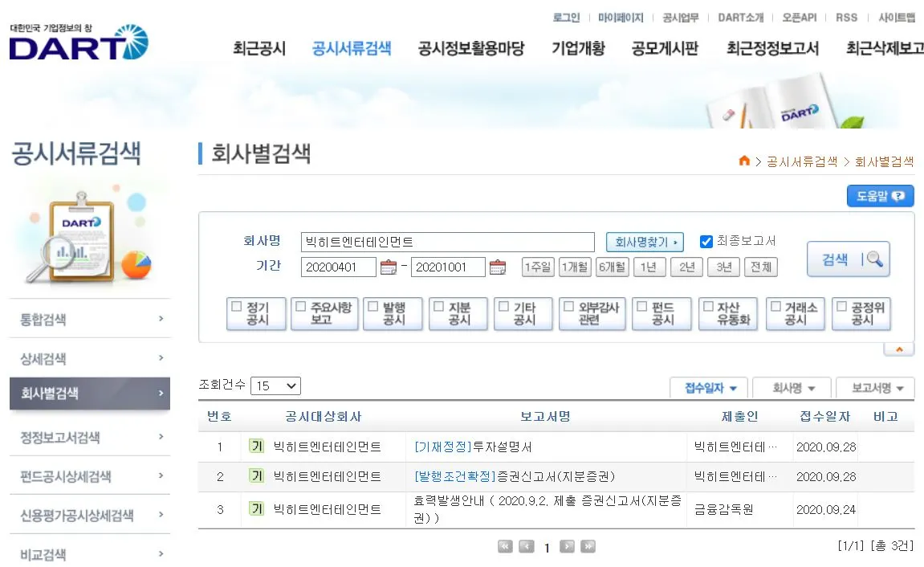Image resolution: width=924 pixels, height=567 pixels.
Task: Set period to 2년
Action: tap(686, 267)
